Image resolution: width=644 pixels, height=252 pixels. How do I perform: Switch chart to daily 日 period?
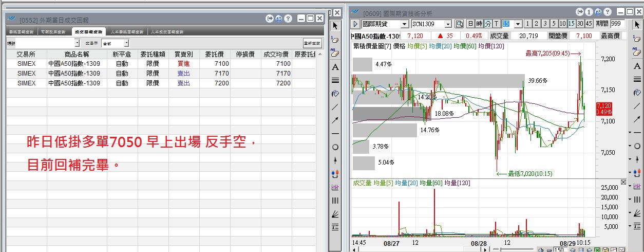click(x=470, y=24)
